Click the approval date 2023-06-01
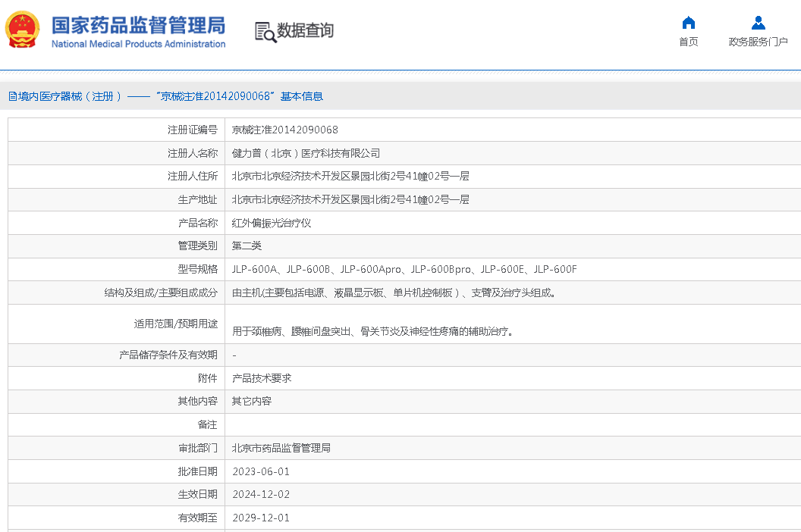Image resolution: width=801 pixels, height=532 pixels. (260, 471)
